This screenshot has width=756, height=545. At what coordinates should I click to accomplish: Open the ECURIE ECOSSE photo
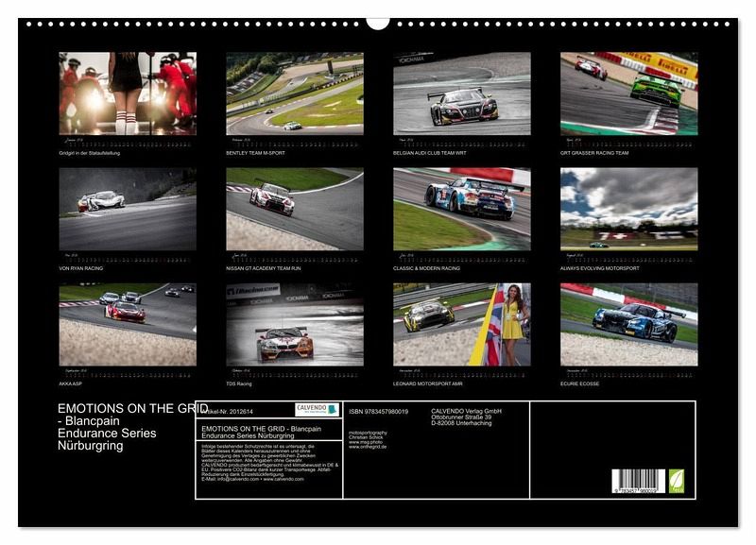[x=628, y=324]
